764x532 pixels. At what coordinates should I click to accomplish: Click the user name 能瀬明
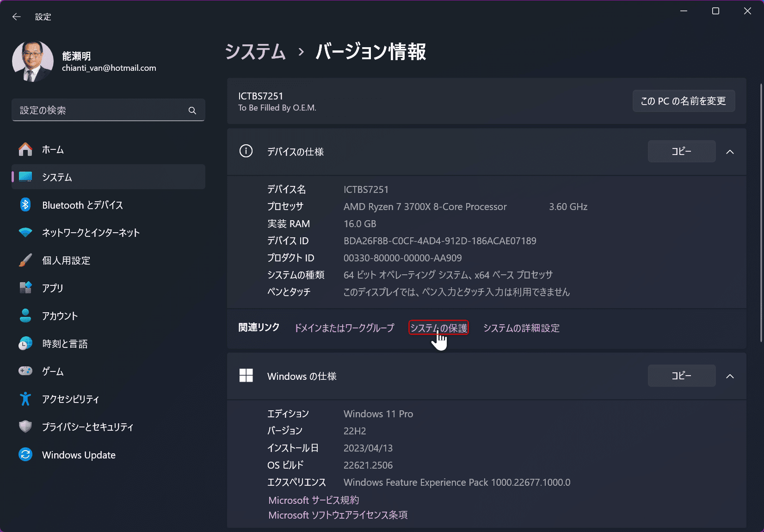point(76,56)
